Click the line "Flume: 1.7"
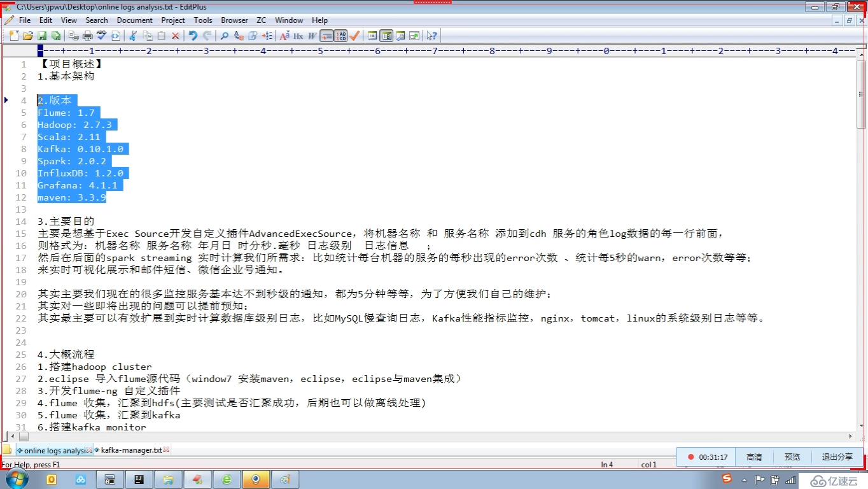The height and width of the screenshot is (489, 868). point(66,113)
